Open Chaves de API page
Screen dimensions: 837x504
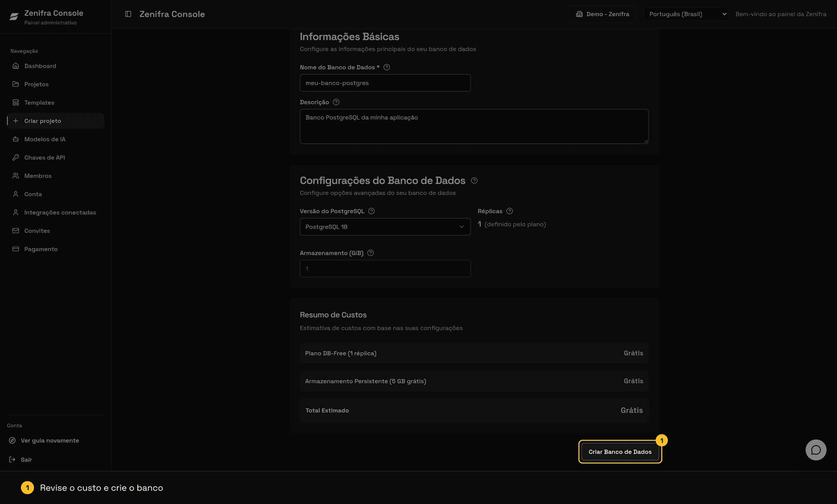click(x=56, y=157)
